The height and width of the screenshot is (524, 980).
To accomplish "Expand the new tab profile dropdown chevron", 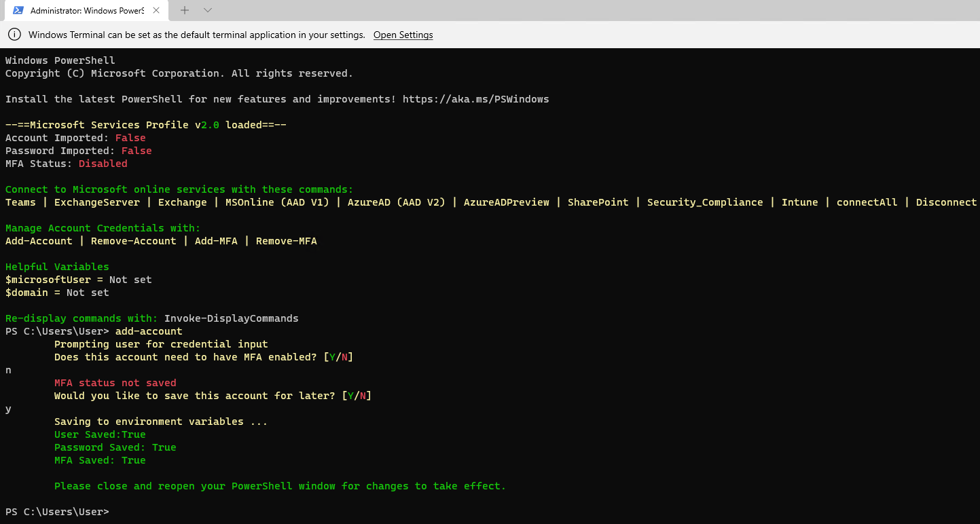I will coord(208,10).
